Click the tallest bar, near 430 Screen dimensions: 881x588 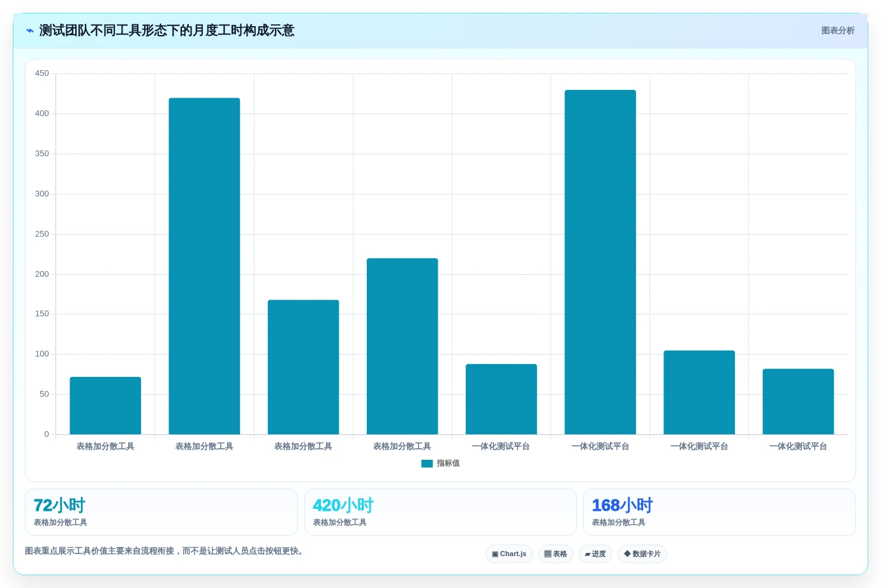click(600, 262)
